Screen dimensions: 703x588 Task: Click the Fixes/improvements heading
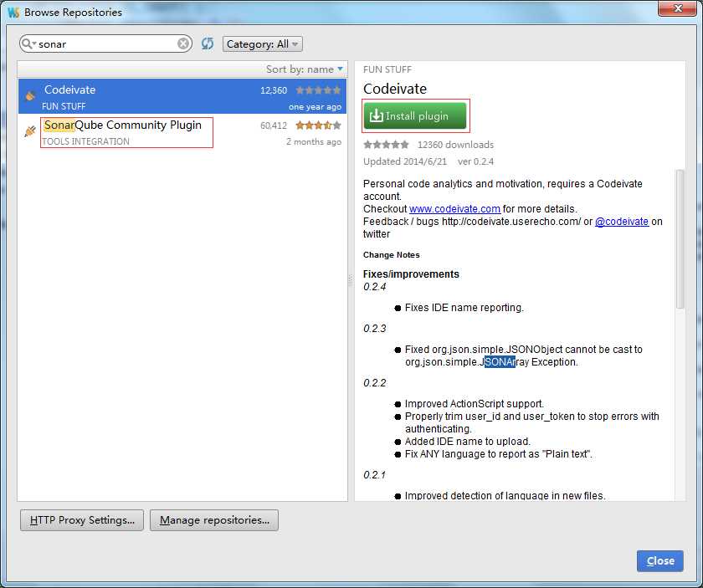click(411, 274)
